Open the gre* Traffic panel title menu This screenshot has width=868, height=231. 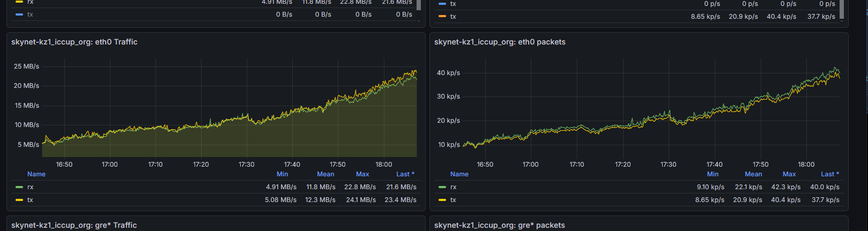point(74,225)
